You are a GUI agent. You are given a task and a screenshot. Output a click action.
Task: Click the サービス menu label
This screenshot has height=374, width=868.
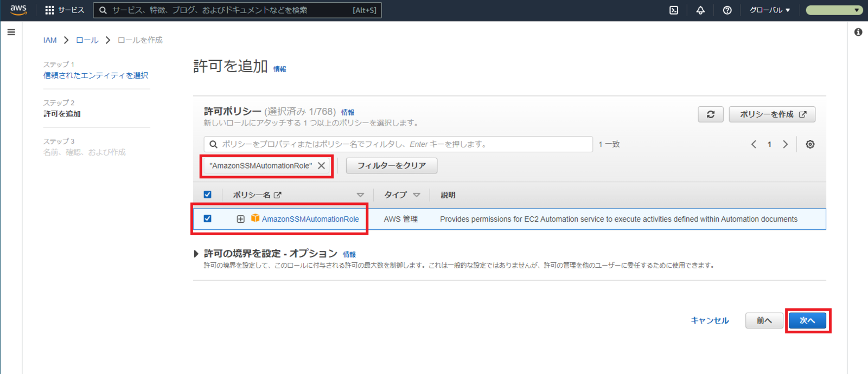71,10
